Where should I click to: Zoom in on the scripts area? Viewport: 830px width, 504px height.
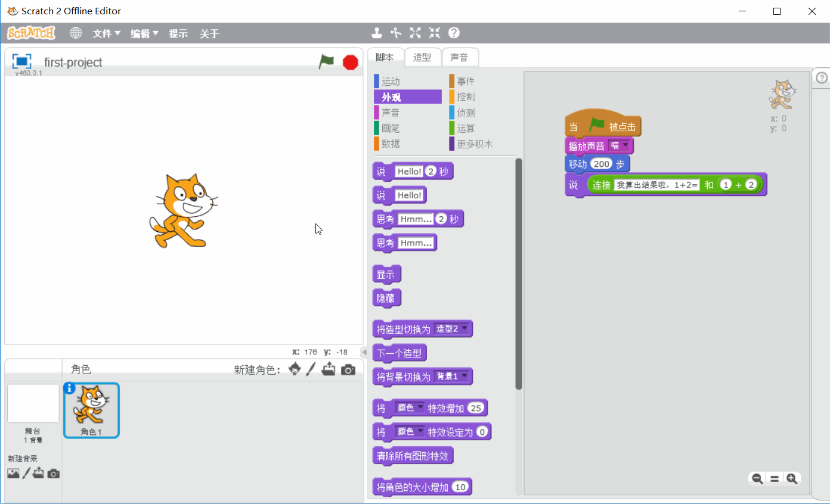792,478
